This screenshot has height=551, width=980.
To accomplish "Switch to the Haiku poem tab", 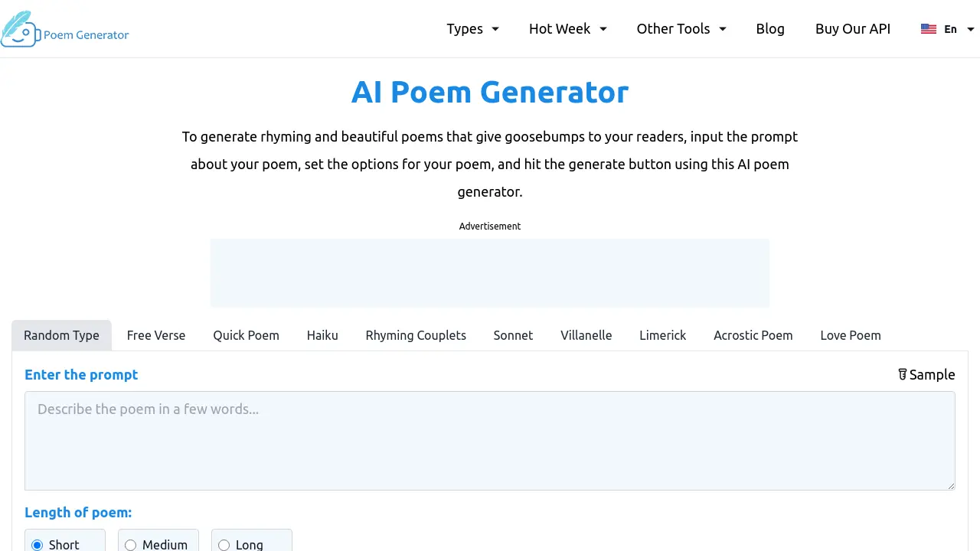I will (x=322, y=335).
